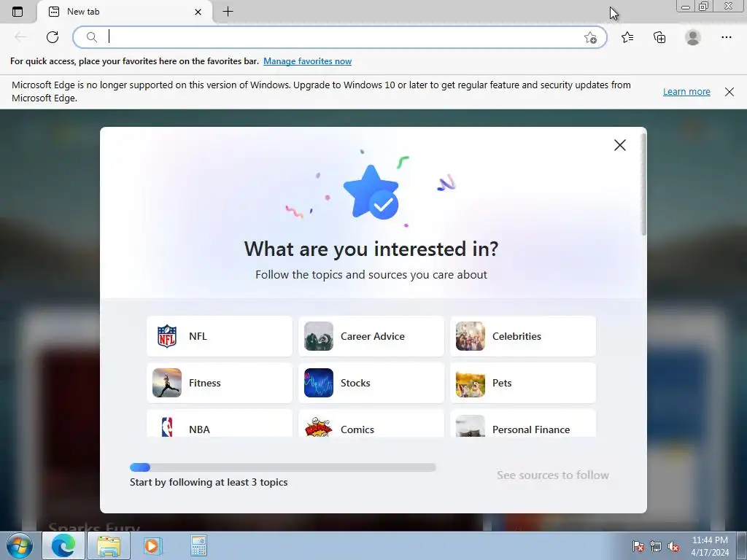Dismiss the Edge unsupported notification bar
The height and width of the screenshot is (560, 747).
point(729,91)
